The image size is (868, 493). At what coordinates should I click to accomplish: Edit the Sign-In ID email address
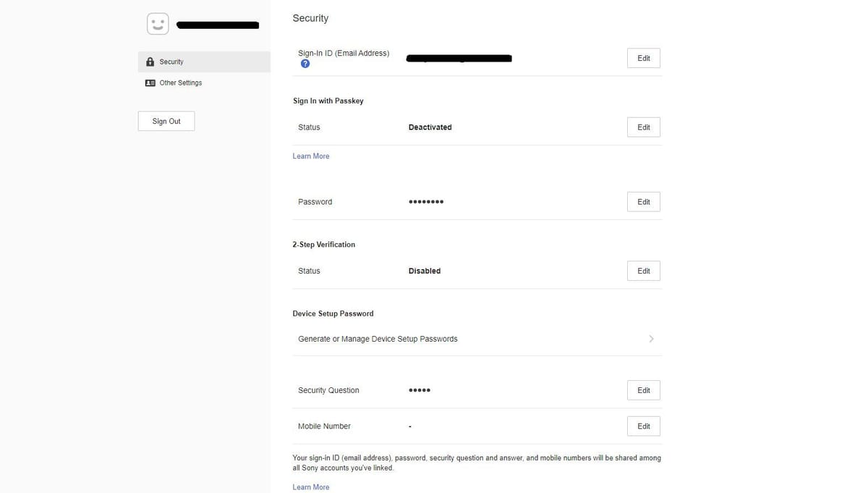point(642,58)
